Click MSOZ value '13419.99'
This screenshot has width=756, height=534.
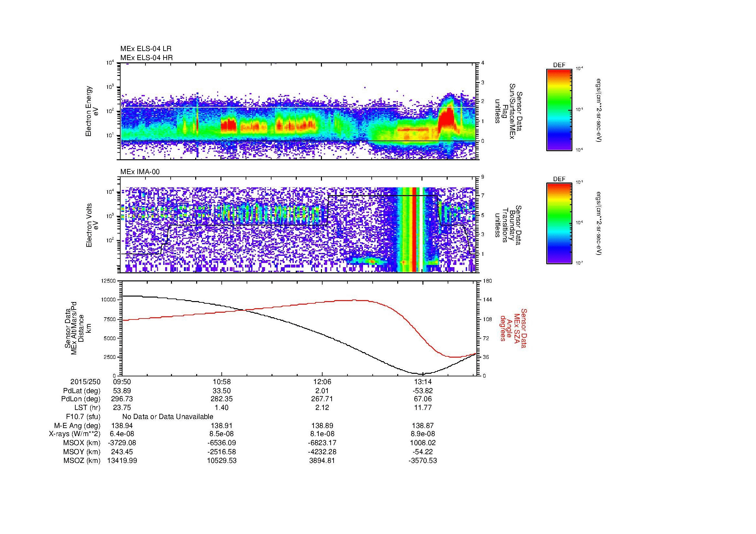tap(122, 461)
